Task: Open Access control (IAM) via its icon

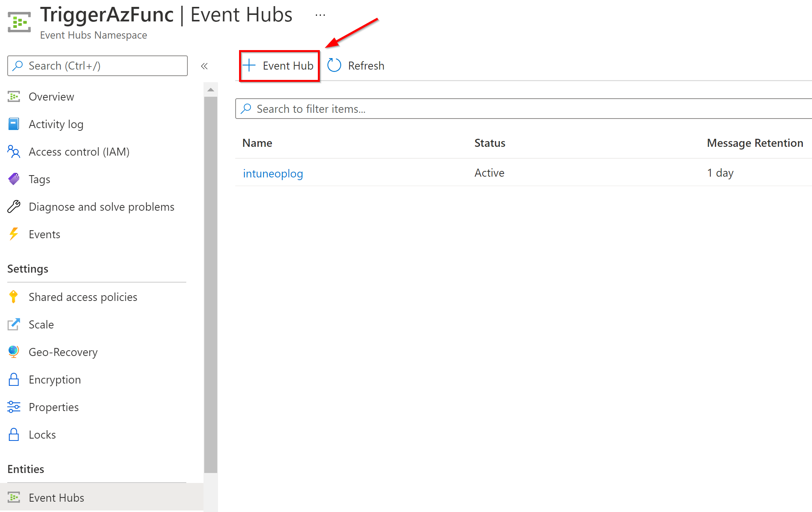Action: pyautogui.click(x=14, y=151)
